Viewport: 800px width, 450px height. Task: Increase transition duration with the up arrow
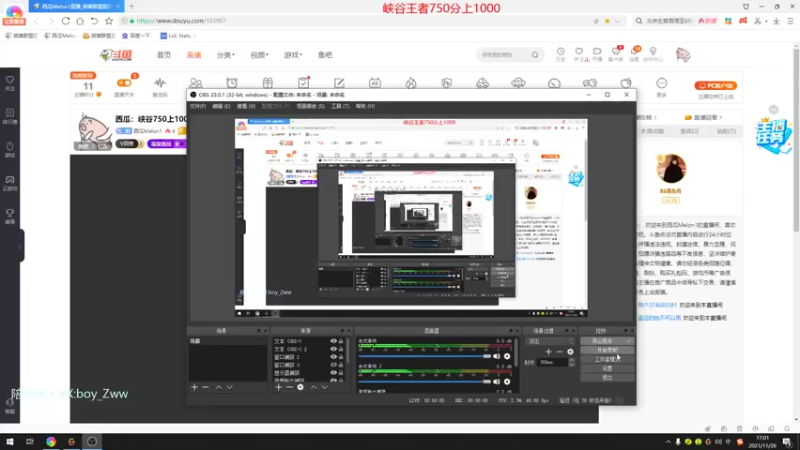571,360
